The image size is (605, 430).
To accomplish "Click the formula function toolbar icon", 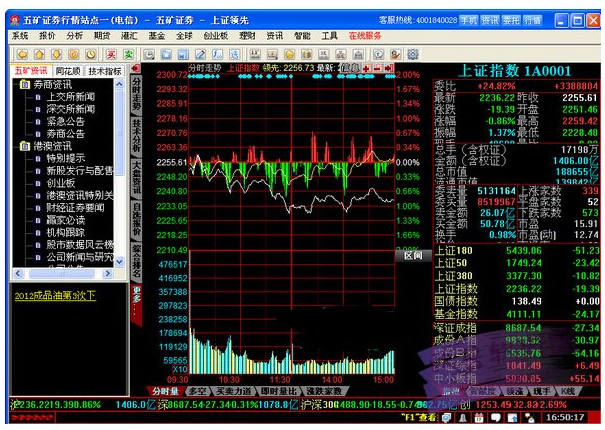I will [x=217, y=54].
